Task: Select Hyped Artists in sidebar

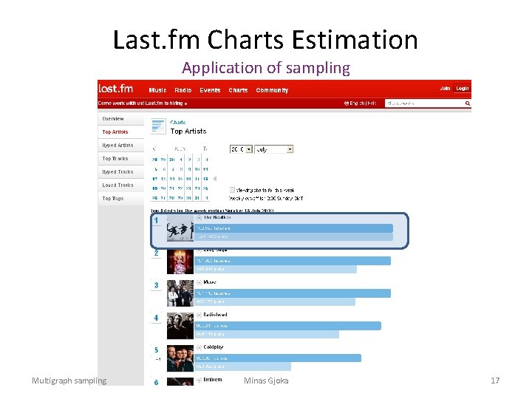Action: click(x=121, y=146)
